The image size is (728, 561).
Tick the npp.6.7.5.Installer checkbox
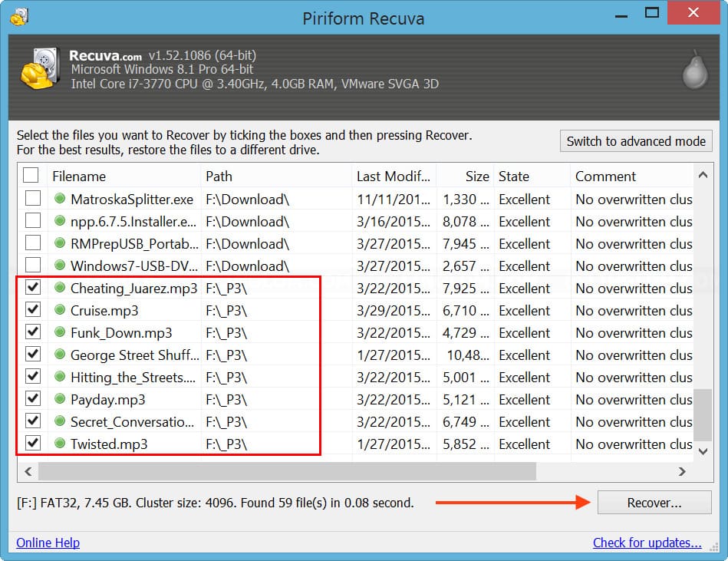click(x=33, y=222)
